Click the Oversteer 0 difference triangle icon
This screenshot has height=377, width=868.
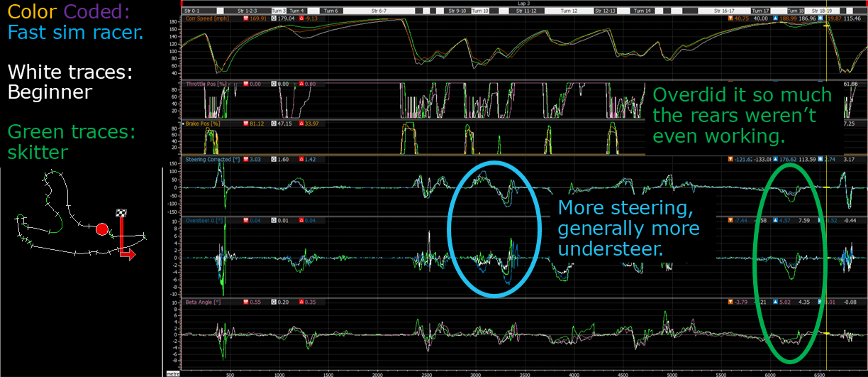pyautogui.click(x=301, y=221)
